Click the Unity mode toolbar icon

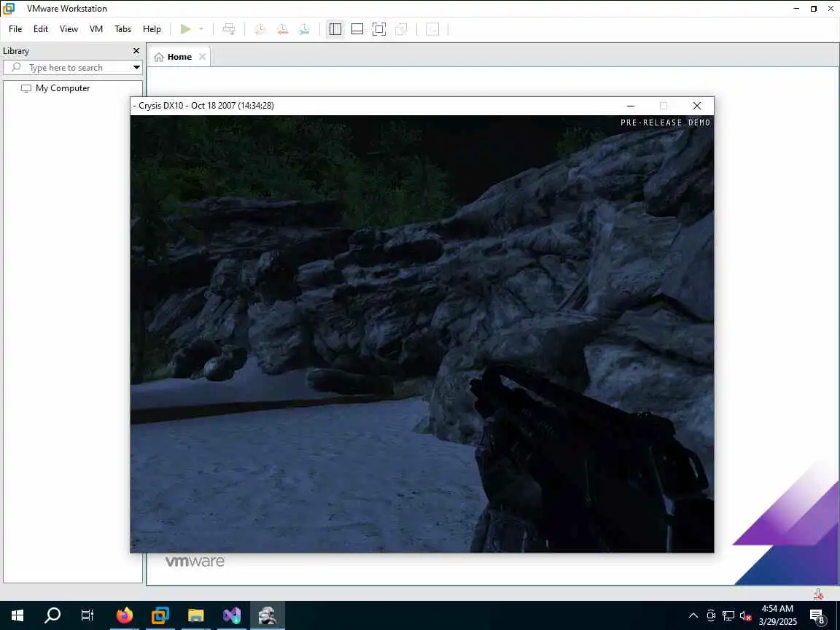coord(401,29)
